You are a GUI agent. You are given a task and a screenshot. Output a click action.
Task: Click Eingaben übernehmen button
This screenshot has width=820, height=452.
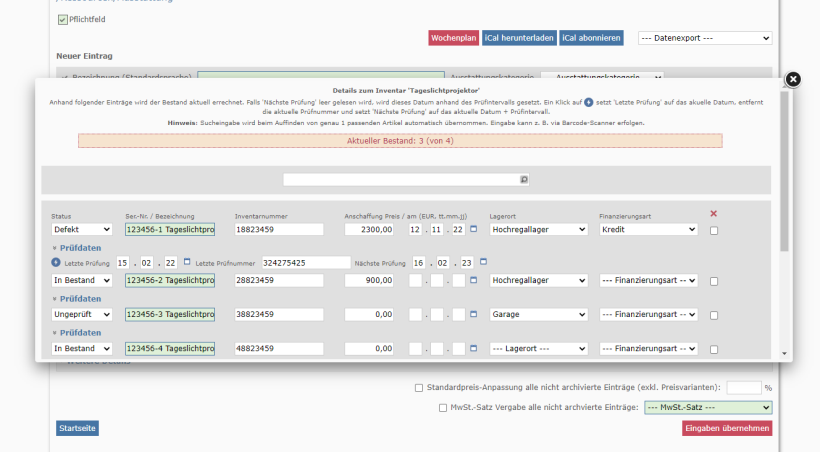pos(727,428)
